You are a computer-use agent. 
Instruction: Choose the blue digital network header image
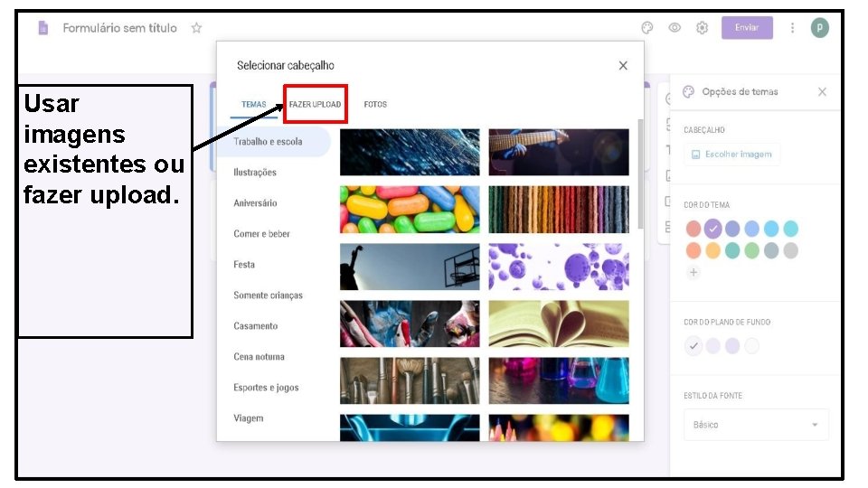pos(410,152)
